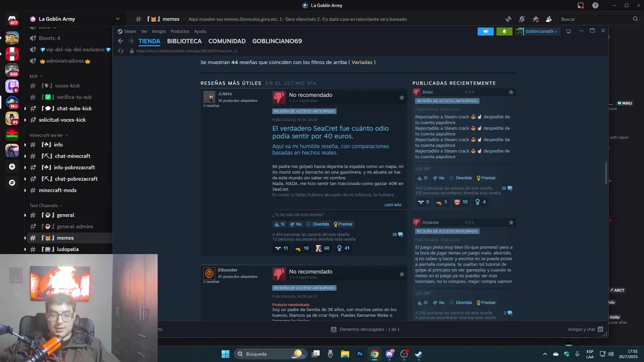Screen dimensions: 644x362
Task: Open Discord help question mark icon
Action: [x=595, y=6]
